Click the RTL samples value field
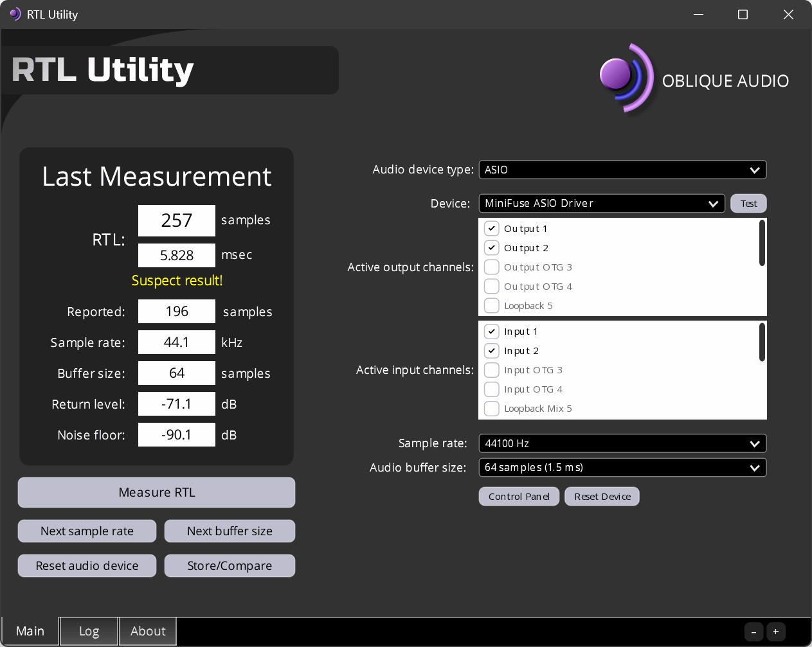This screenshot has width=812, height=647. (177, 220)
